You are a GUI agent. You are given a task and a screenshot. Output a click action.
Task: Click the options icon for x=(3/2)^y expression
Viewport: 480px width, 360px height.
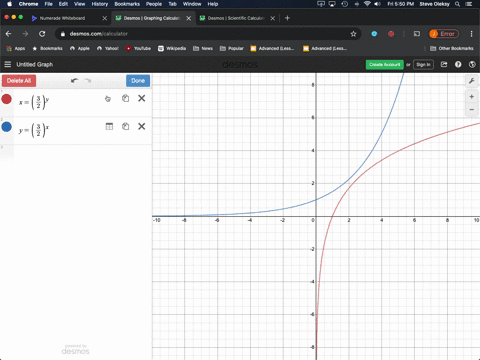click(108, 99)
